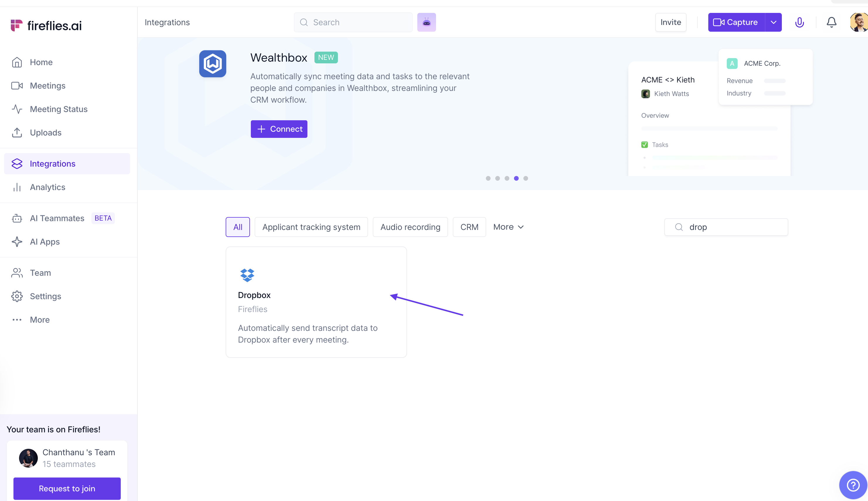Select the fourth carousel dot
This screenshot has height=501, width=868.
coord(516,178)
